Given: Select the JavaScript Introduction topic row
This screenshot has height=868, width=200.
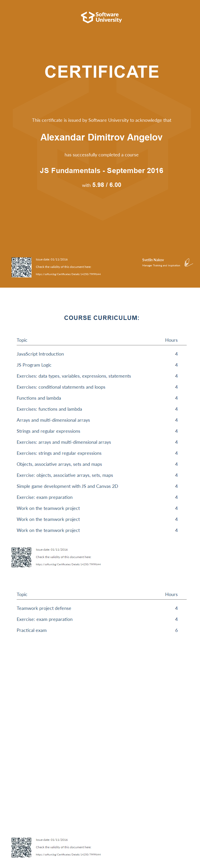Looking at the screenshot, I should [40, 354].
